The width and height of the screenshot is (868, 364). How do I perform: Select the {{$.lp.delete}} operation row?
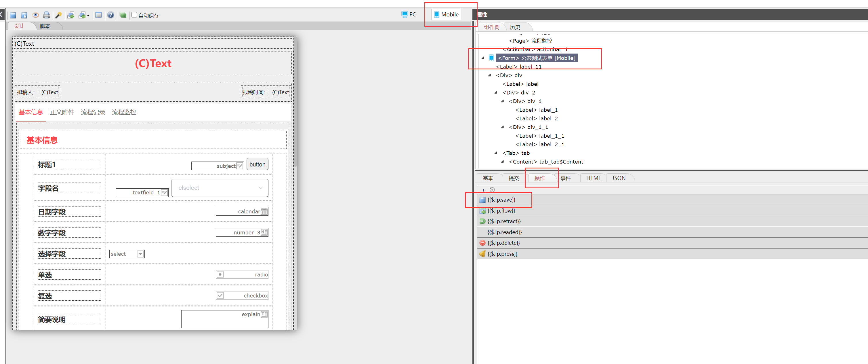tap(503, 243)
